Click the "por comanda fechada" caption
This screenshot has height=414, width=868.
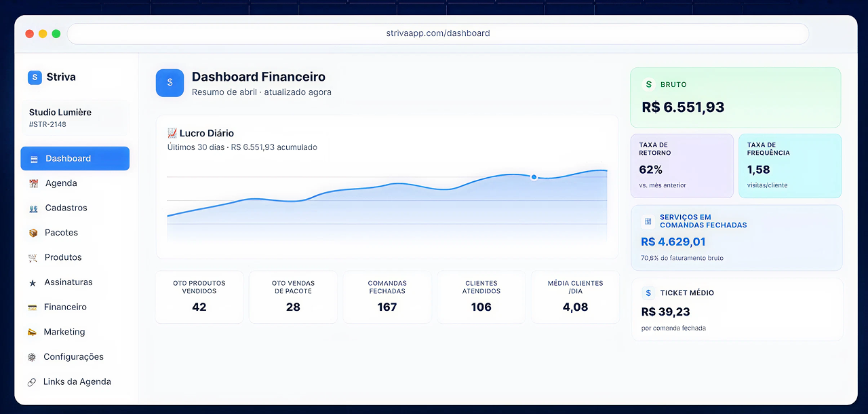pyautogui.click(x=673, y=328)
